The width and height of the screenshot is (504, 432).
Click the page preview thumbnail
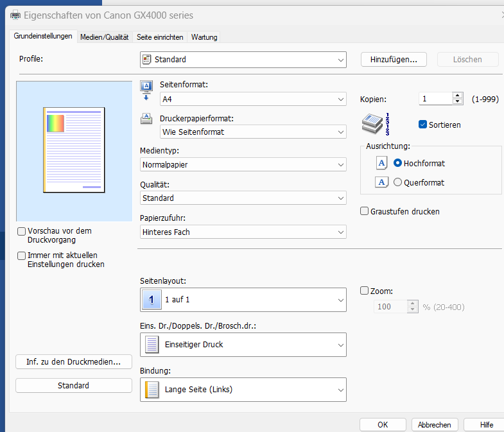coord(74,150)
